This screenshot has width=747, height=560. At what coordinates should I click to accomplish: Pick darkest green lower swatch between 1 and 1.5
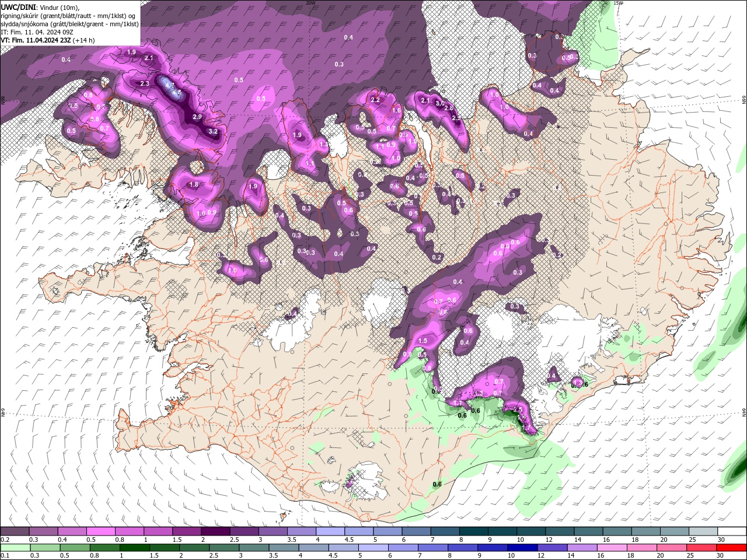click(135, 547)
